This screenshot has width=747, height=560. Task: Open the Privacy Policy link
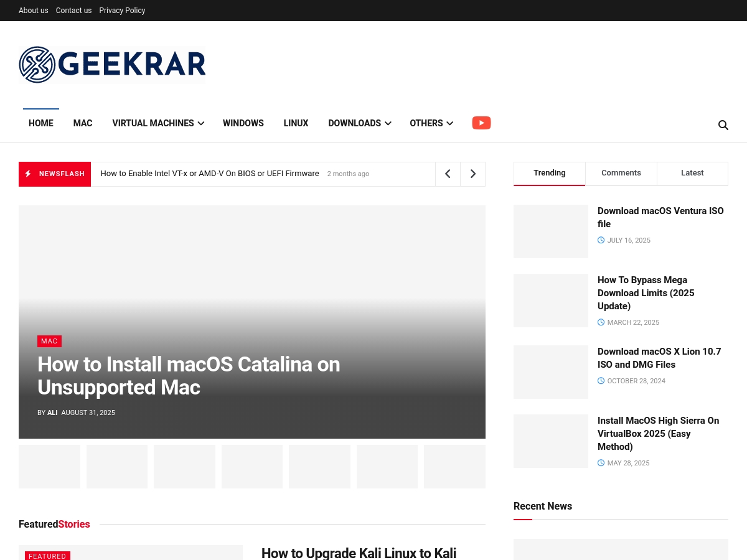click(x=122, y=11)
